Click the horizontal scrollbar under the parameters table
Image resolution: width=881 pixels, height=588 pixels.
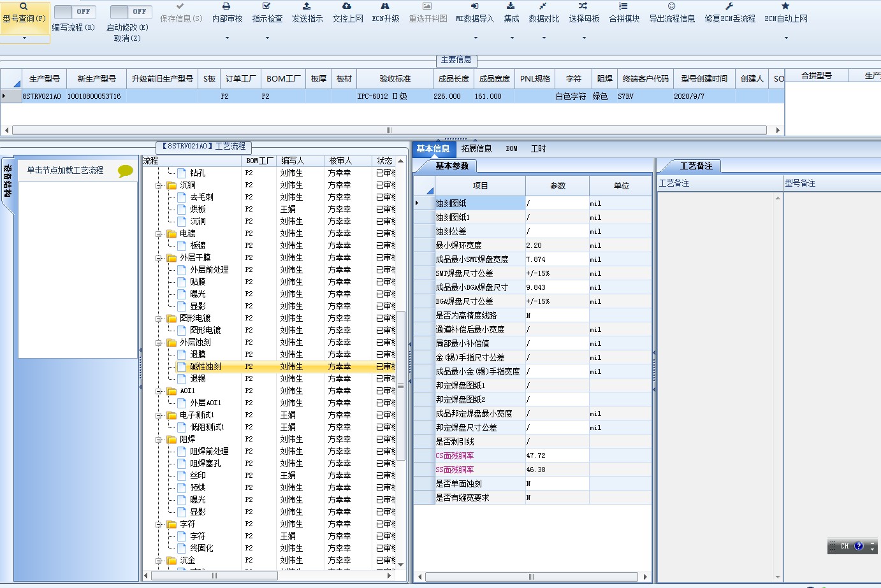pos(532,577)
